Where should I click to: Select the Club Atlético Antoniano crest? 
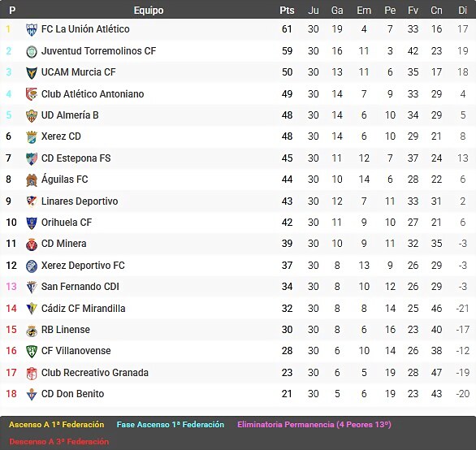pyautogui.click(x=32, y=94)
